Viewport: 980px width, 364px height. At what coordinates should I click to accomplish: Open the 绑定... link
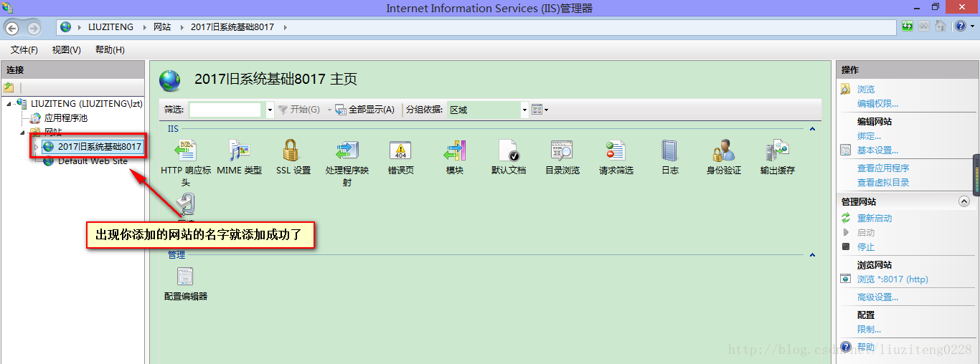pos(869,136)
